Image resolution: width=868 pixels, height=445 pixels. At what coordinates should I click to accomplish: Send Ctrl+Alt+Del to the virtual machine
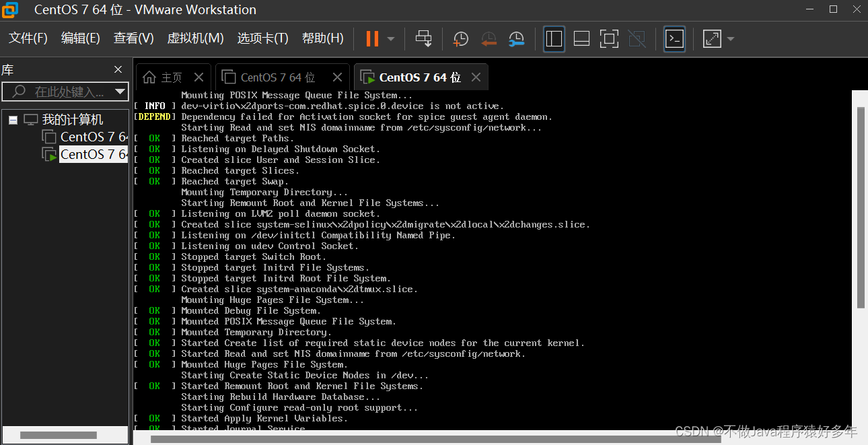click(423, 38)
